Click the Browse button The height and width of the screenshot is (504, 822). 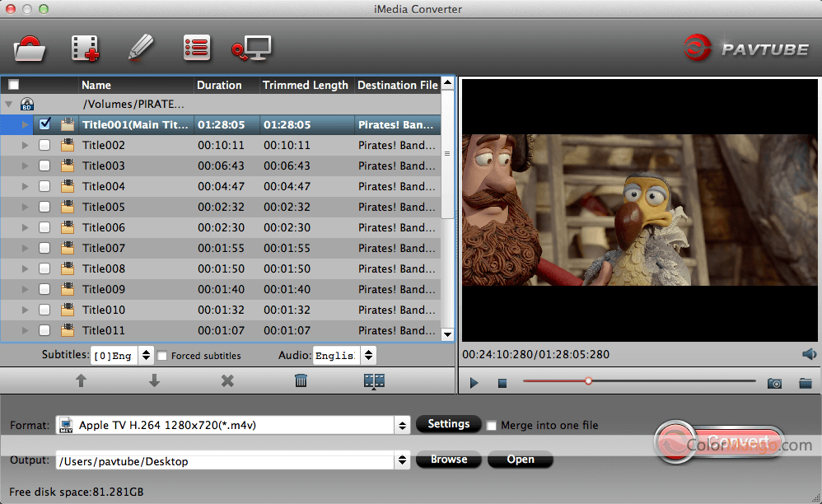pos(449,460)
